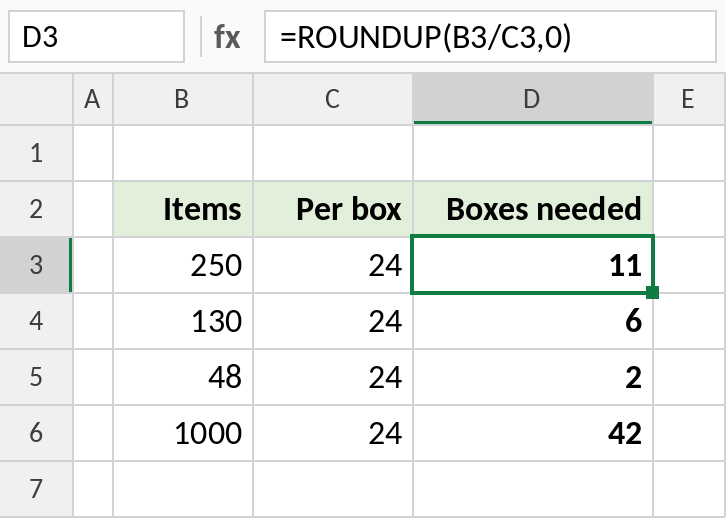
Task: Select column C header
Action: click(332, 99)
